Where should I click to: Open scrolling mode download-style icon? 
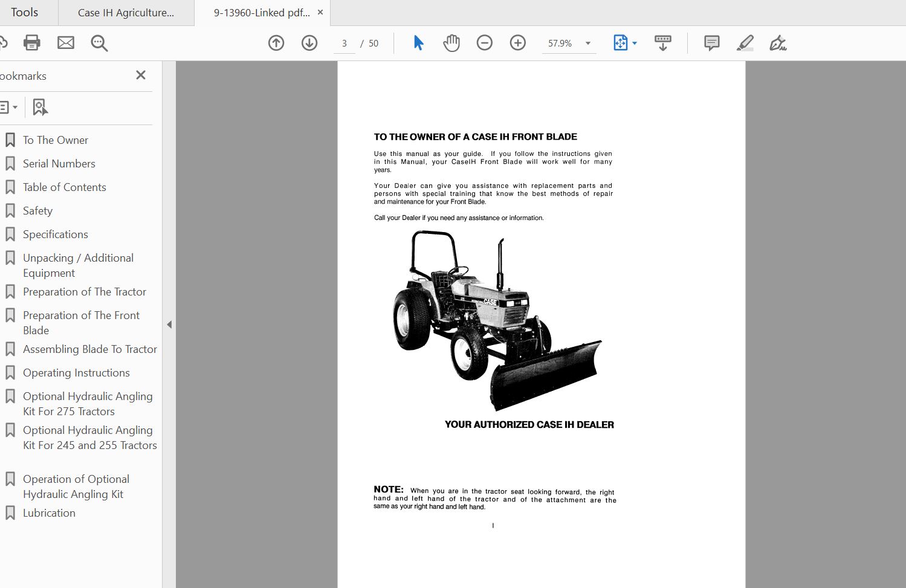663,43
